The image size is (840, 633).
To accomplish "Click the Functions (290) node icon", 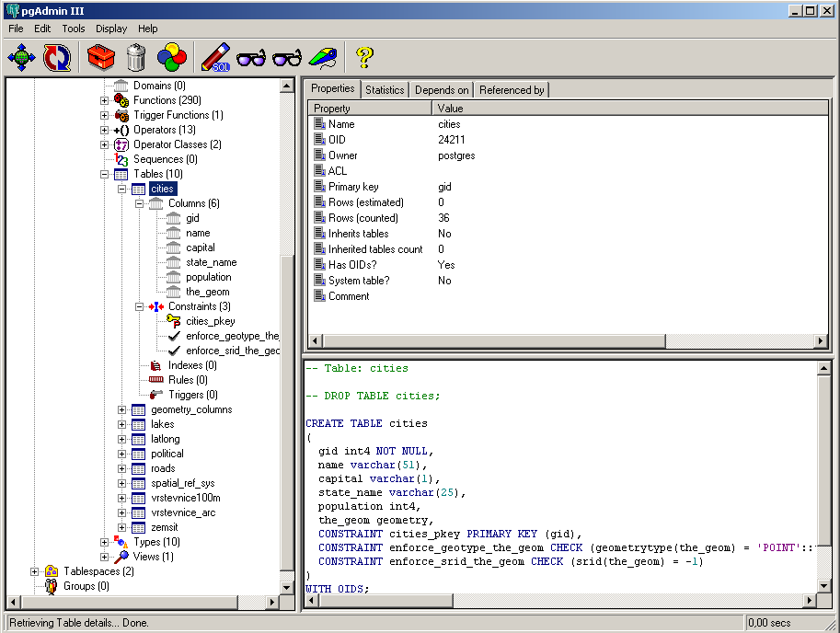I will point(121,100).
